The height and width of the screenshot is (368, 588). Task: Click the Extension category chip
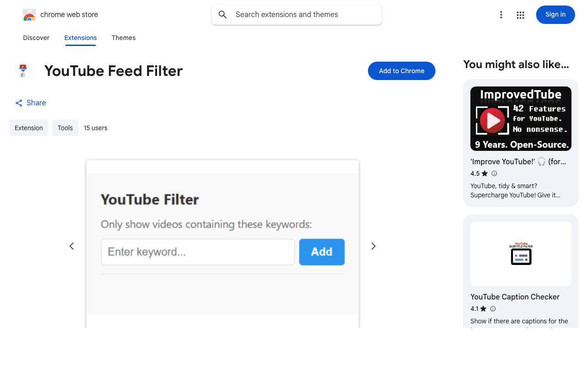28,128
